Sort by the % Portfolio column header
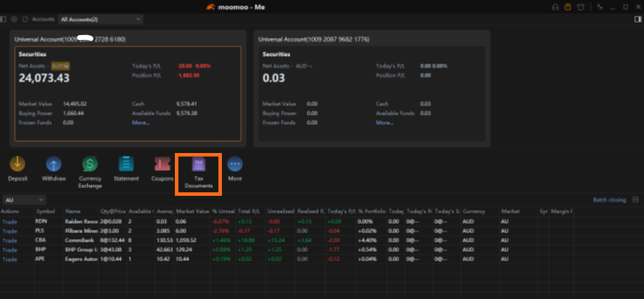The height and width of the screenshot is (299, 644). (x=372, y=211)
